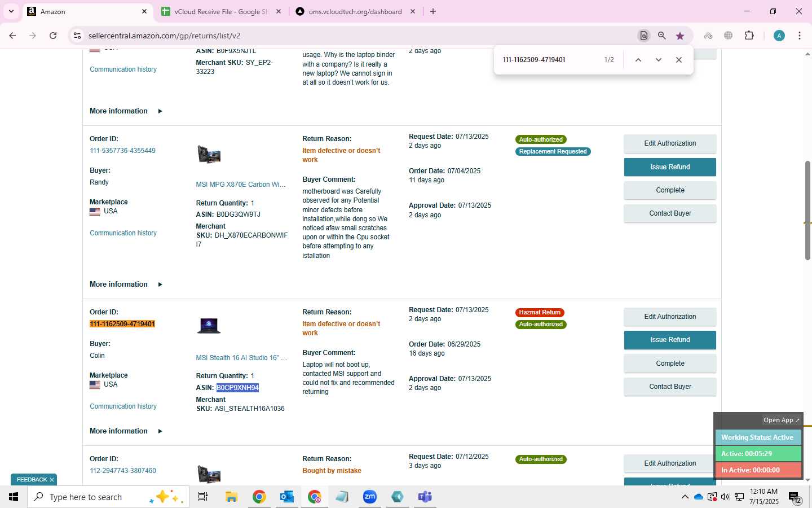Viewport: 812px width, 508px height.
Task: Open Chrome three-dot menu
Action: click(800, 36)
